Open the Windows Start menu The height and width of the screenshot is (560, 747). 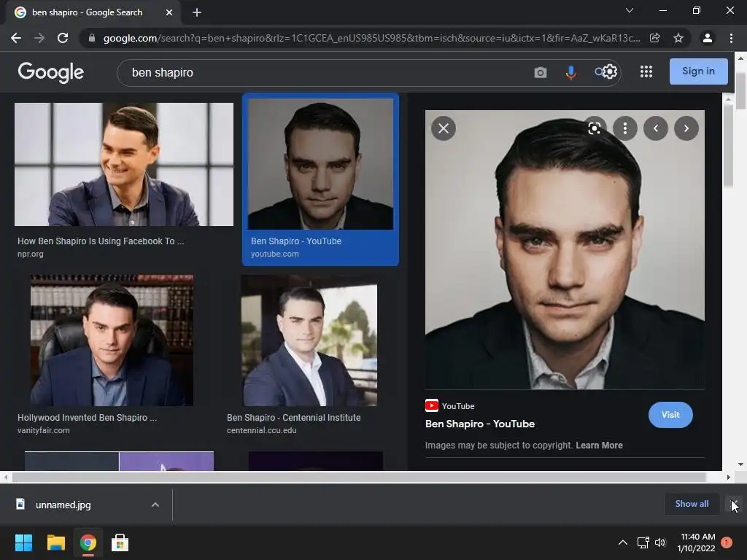coord(23,542)
